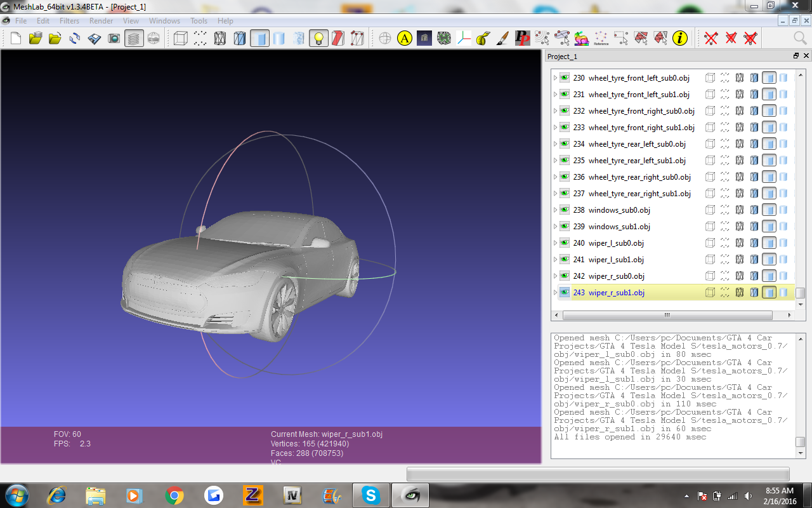Image resolution: width=812 pixels, height=508 pixels.
Task: Expand the windows_sub1.obj layer item
Action: 555,227
